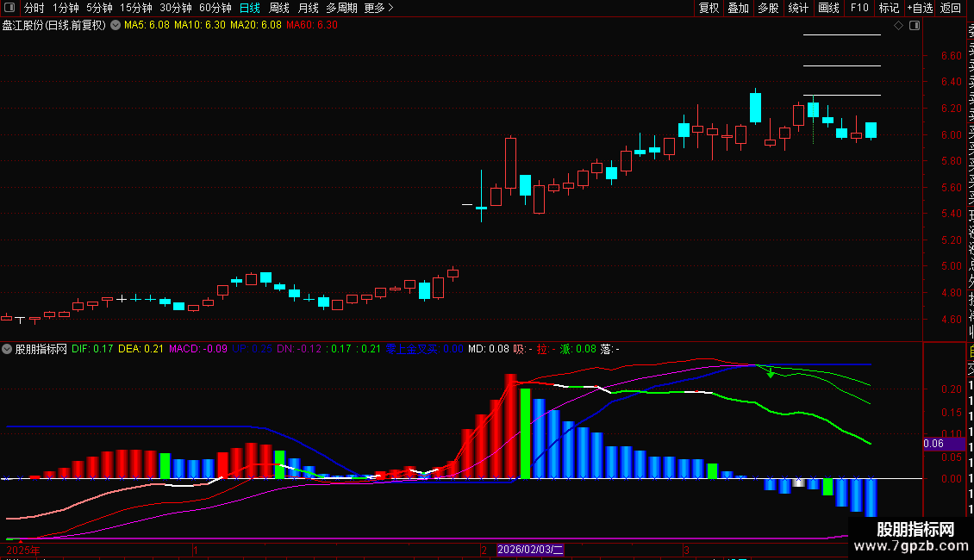Open the 画线 drawing tools
Image resolution: width=974 pixels, height=560 pixels.
(x=828, y=8)
